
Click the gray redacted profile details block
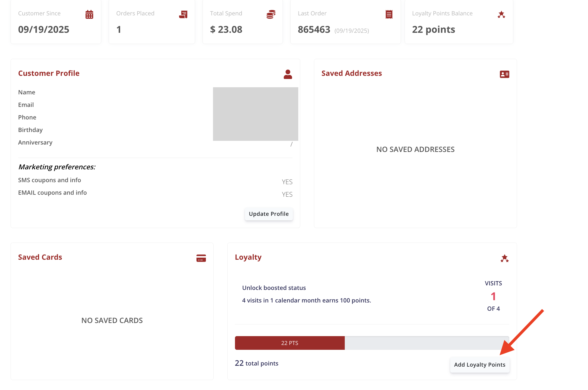[256, 114]
